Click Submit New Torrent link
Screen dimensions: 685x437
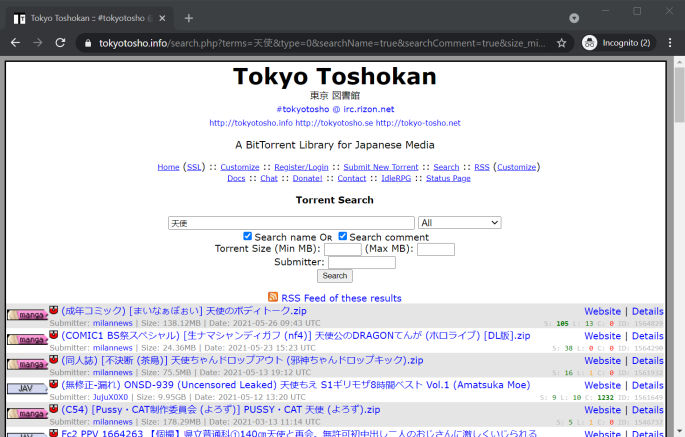pyautogui.click(x=381, y=167)
